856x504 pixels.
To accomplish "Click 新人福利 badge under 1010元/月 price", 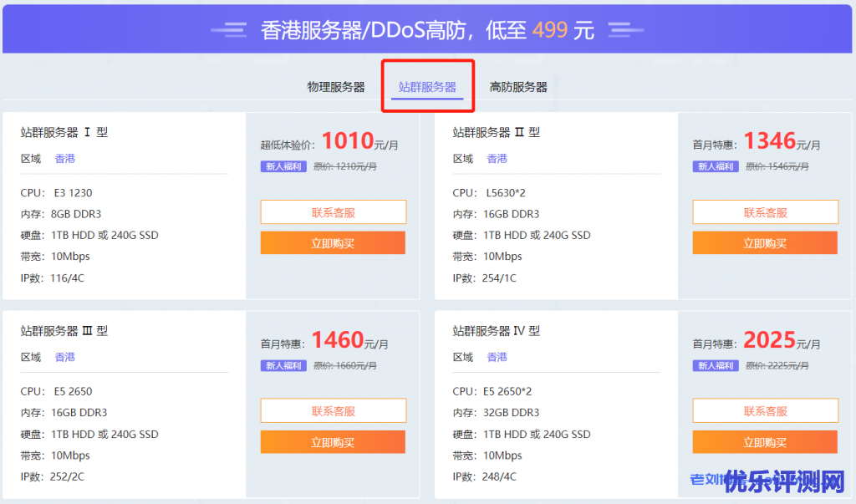I will pos(284,166).
